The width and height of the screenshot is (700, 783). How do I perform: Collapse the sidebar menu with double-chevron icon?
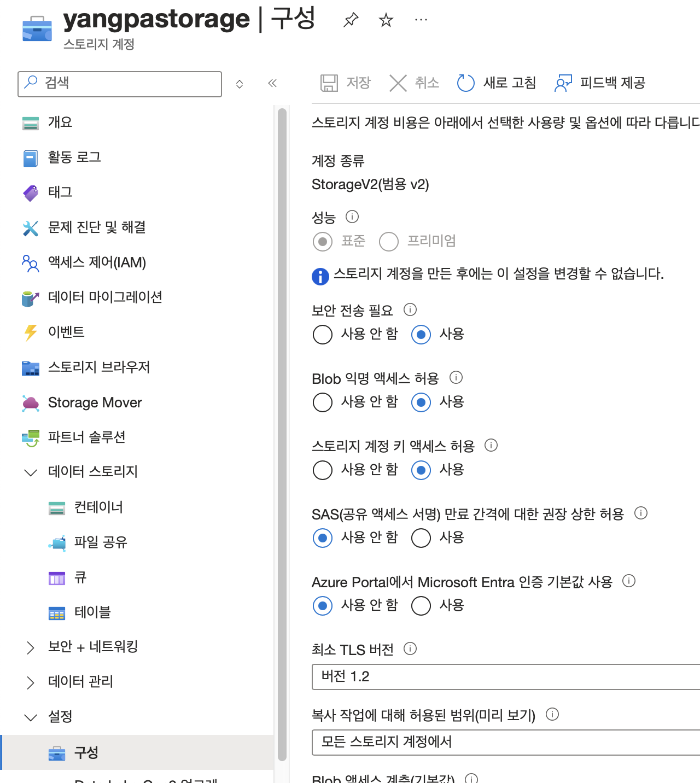tap(272, 83)
